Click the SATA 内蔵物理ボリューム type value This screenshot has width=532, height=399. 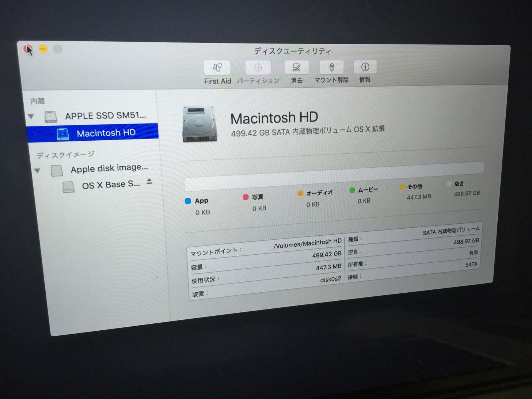pos(451,231)
